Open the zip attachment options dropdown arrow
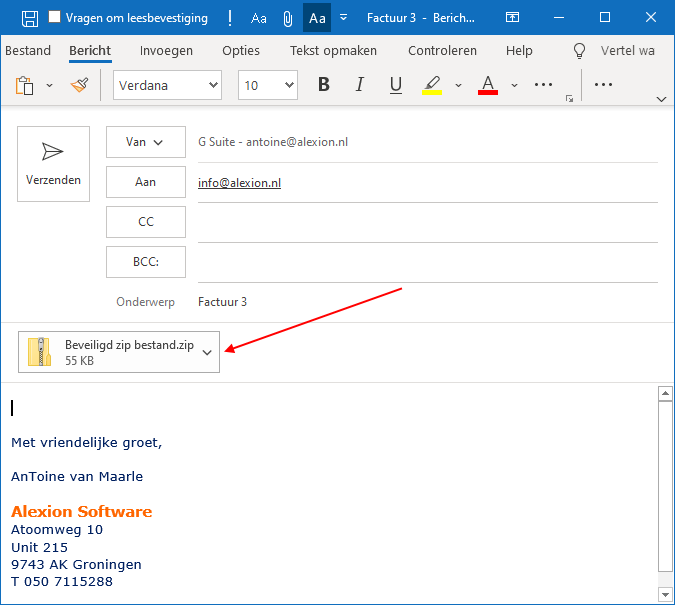675x605 pixels. 207,353
